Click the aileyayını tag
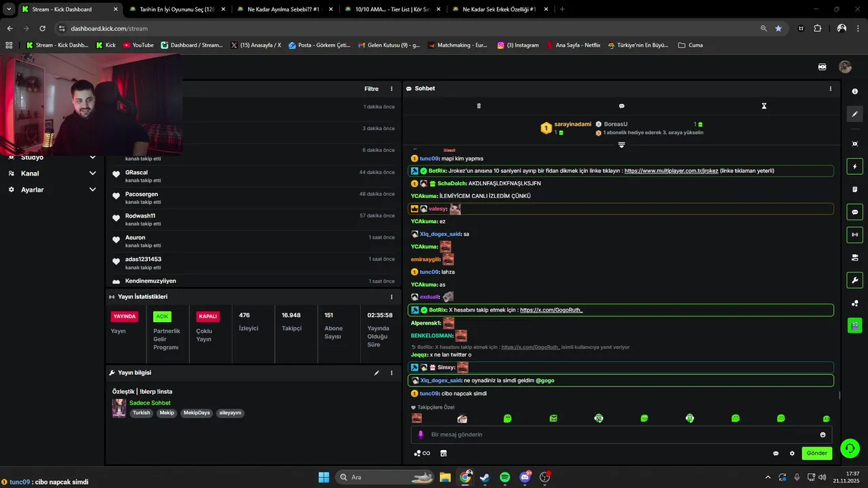Screen dimensions: 868x488 pyautogui.click(x=230, y=413)
